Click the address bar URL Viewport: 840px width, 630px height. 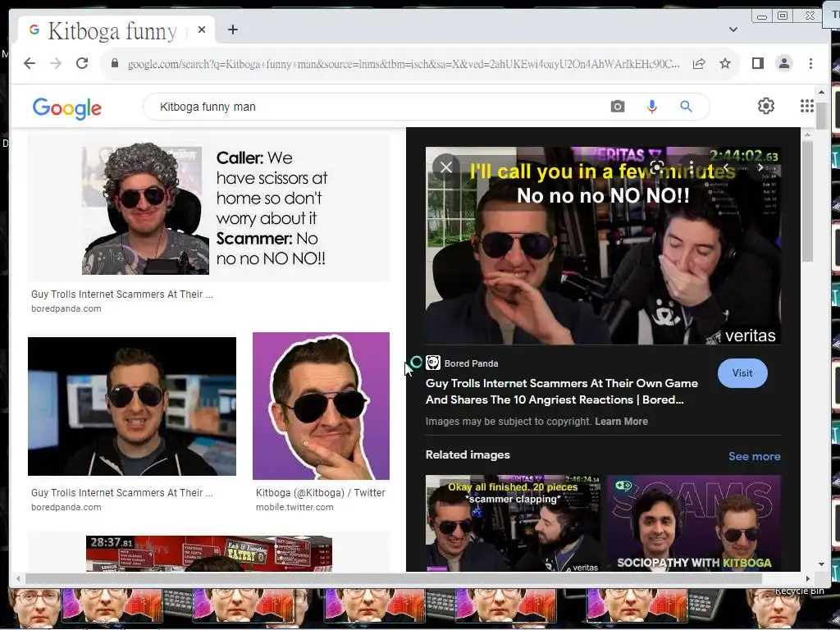pyautogui.click(x=403, y=64)
